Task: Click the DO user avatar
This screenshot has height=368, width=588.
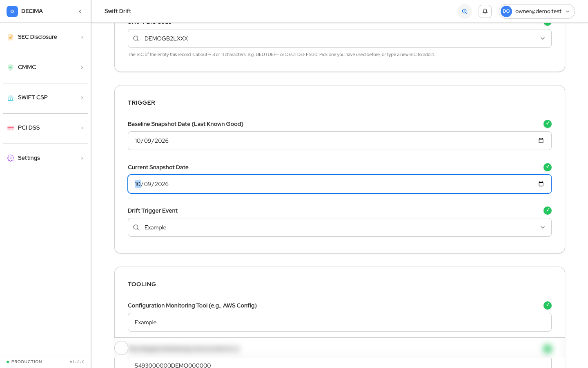Action: (x=506, y=11)
